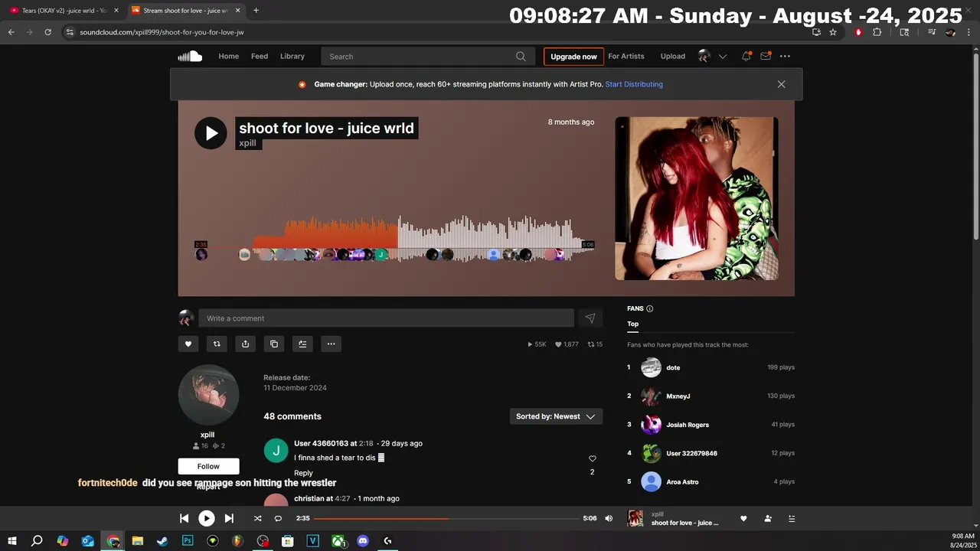Open the messages envelope icon

tap(766, 56)
